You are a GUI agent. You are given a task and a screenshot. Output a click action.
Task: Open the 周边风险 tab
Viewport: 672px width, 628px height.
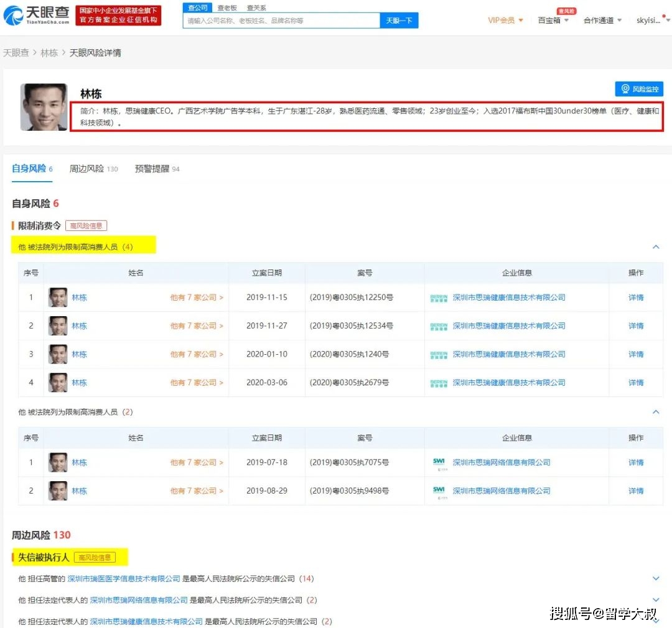click(x=87, y=168)
